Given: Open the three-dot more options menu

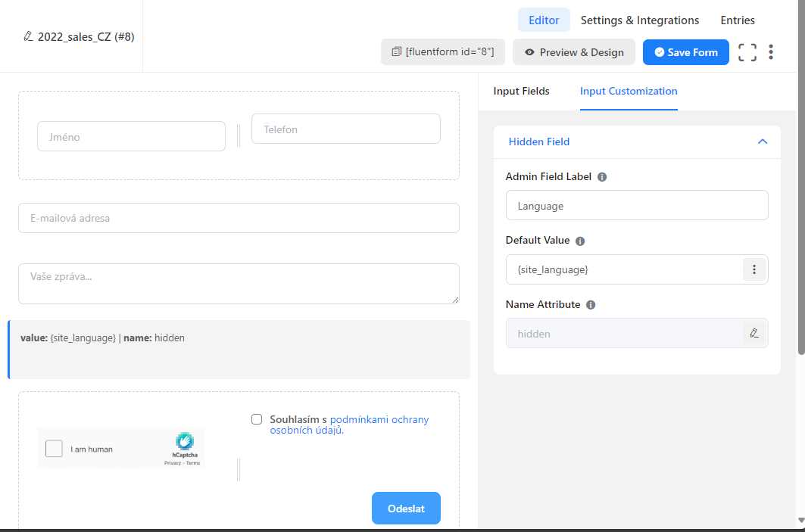Looking at the screenshot, I should tap(771, 52).
